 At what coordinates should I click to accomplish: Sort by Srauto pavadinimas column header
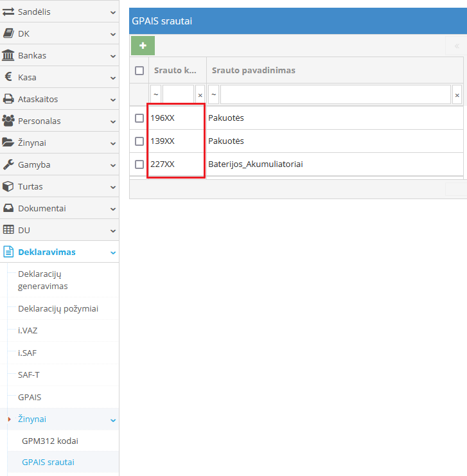click(x=254, y=71)
